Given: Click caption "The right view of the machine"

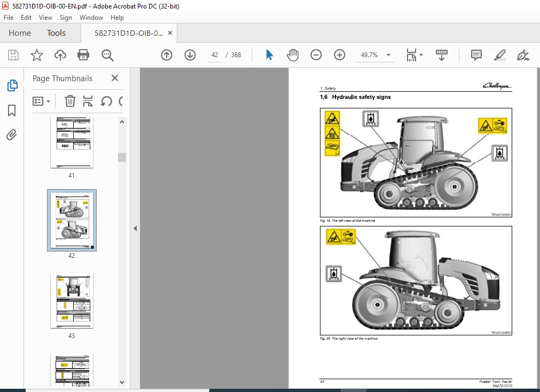Looking at the screenshot, I should coord(354,338).
